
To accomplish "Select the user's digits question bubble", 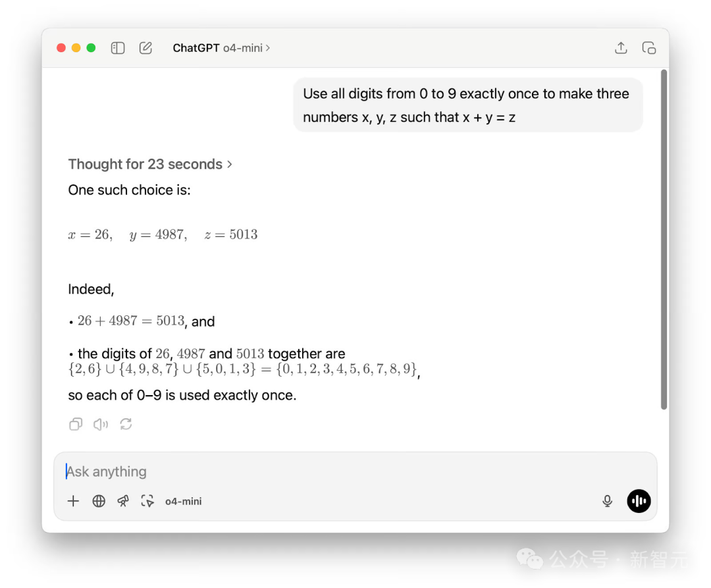I will point(469,105).
